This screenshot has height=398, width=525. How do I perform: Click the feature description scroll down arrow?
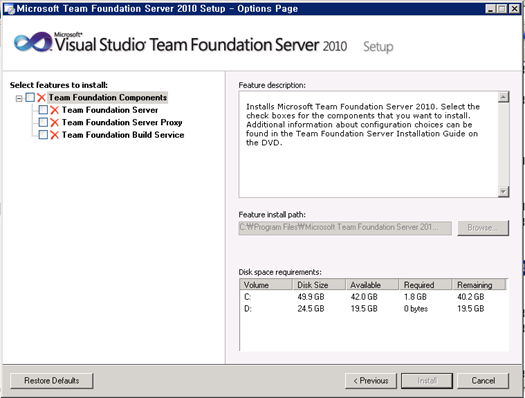pos(503,191)
